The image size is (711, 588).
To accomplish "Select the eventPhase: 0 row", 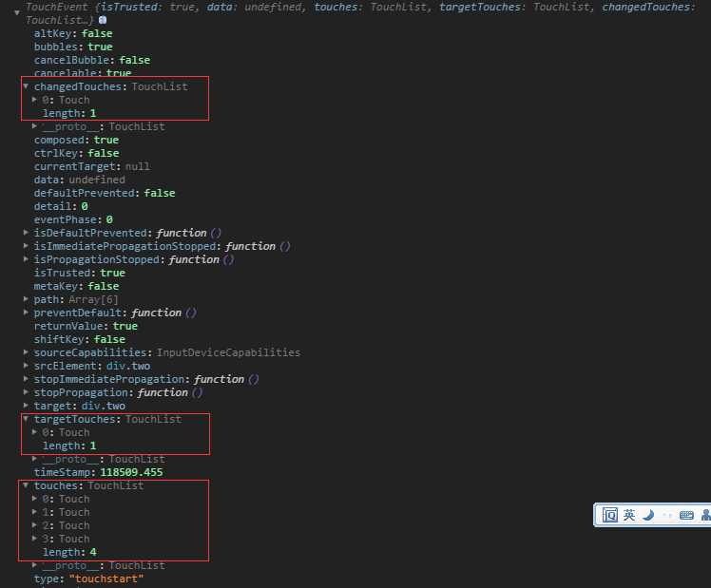I will click(73, 219).
